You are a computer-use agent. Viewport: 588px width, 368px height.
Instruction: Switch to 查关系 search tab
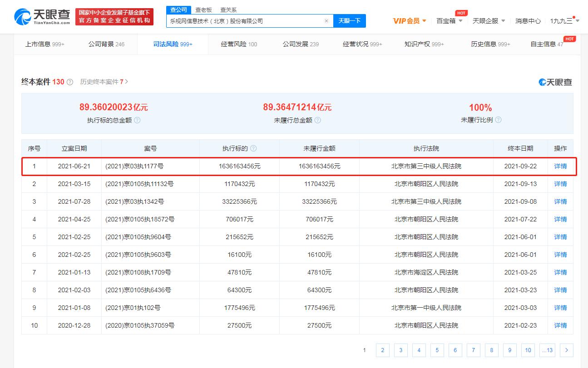228,10
